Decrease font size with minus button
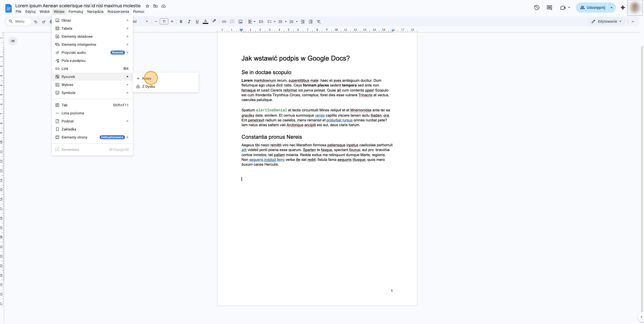The image size is (644, 324). point(156,22)
